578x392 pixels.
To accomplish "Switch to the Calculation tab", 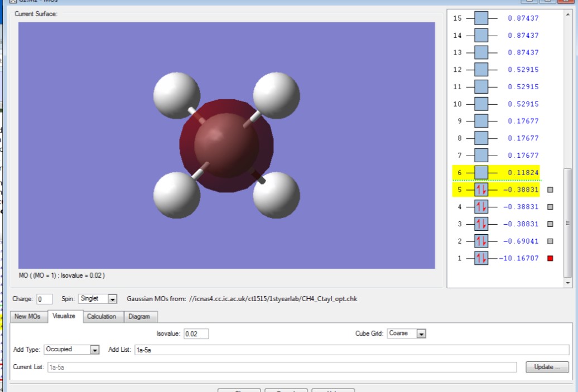I will (102, 317).
